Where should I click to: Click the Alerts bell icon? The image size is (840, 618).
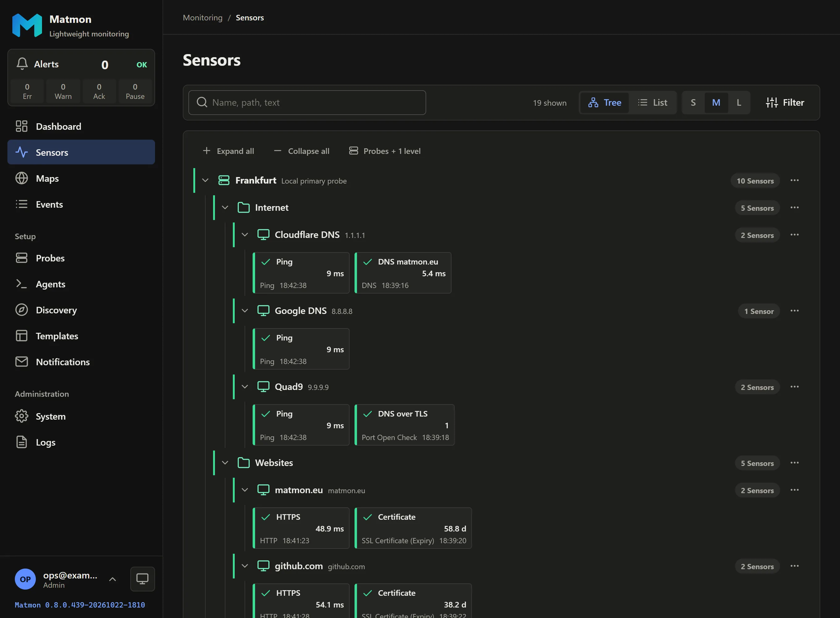click(22, 64)
